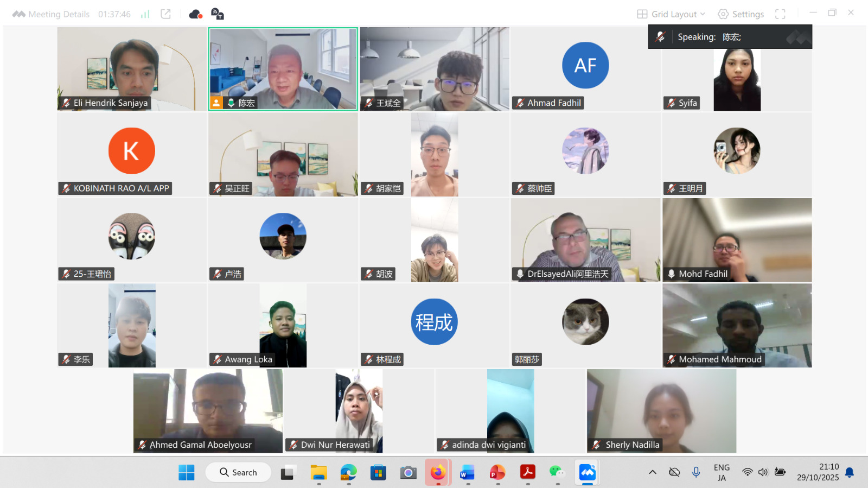
Task: Open WeChat from the taskbar
Action: [x=557, y=472]
